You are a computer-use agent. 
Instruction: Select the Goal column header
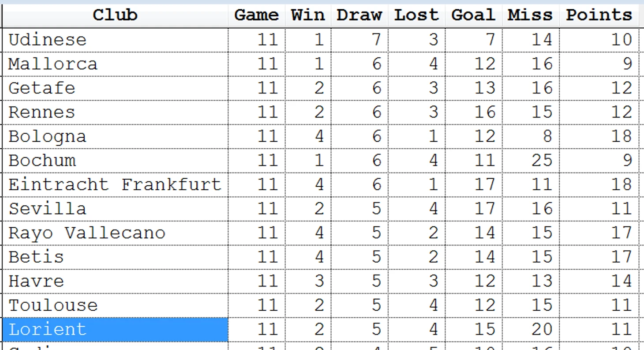tap(474, 15)
